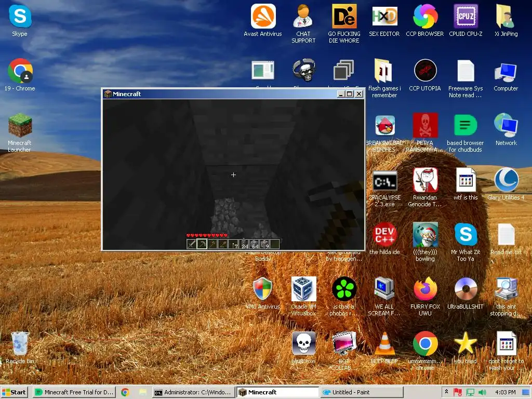
Task: Open the 19 - Chrome desktop shortcut
Action: click(20, 75)
